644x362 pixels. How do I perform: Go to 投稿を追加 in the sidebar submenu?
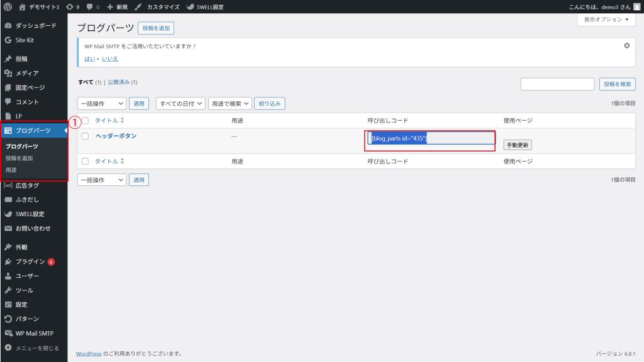click(19, 158)
